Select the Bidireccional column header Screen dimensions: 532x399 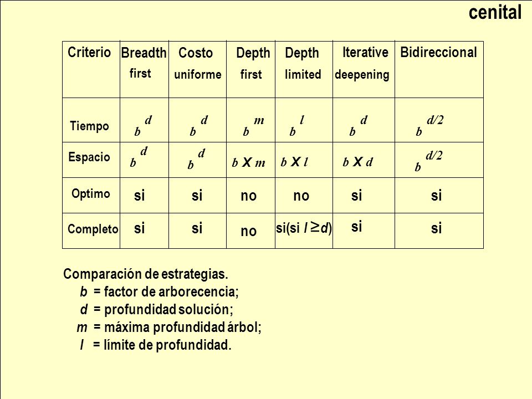439,70
